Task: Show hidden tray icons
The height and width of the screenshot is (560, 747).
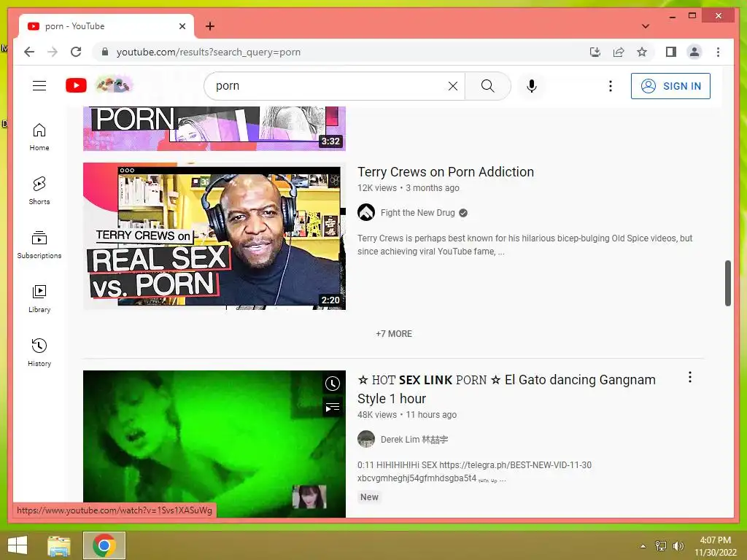Action: click(643, 546)
